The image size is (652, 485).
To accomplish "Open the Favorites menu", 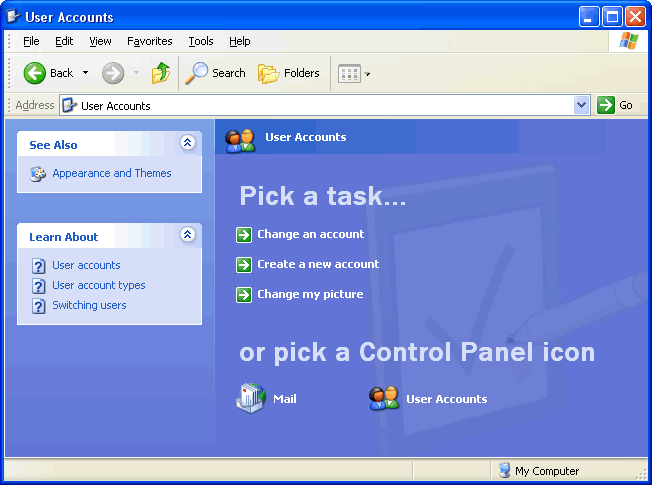I will coord(149,41).
